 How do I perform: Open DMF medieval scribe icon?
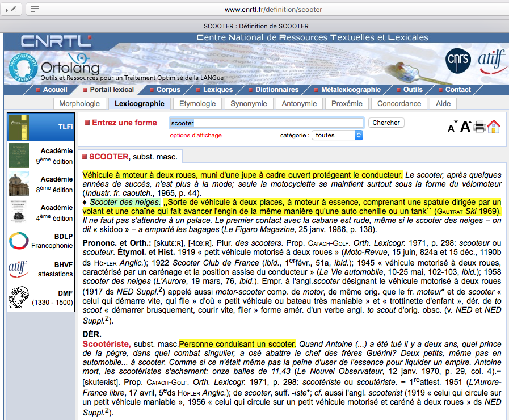pyautogui.click(x=19, y=297)
